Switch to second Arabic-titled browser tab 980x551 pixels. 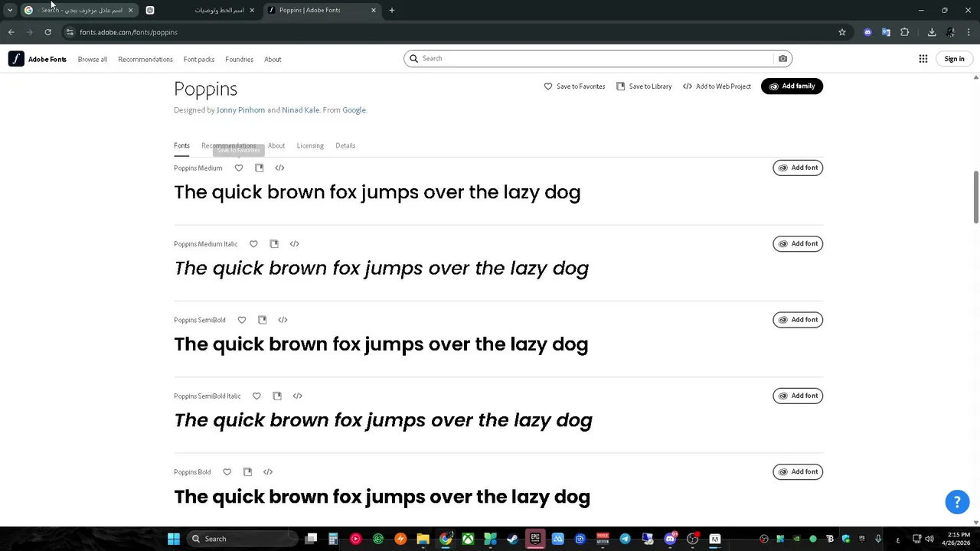202,10
